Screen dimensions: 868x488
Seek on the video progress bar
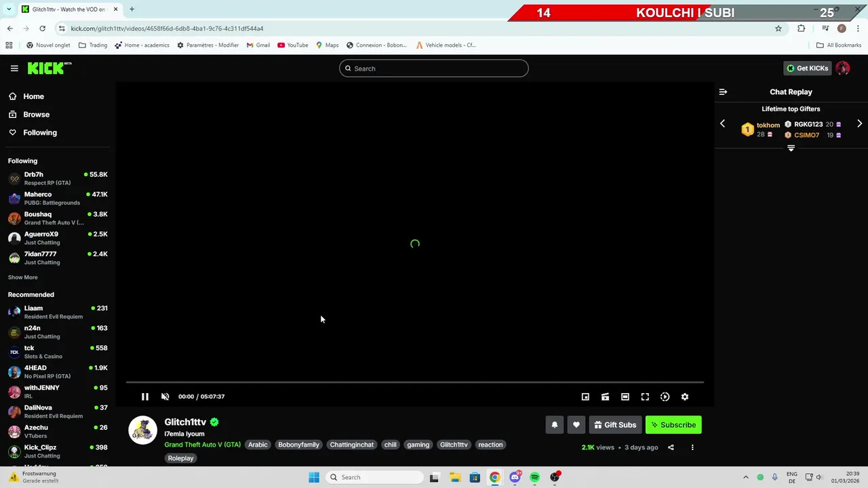pyautogui.click(x=414, y=382)
